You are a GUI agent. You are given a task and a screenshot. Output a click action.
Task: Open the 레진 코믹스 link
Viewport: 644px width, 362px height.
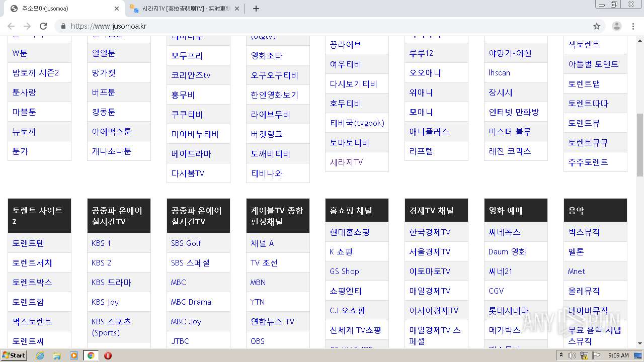[510, 151]
